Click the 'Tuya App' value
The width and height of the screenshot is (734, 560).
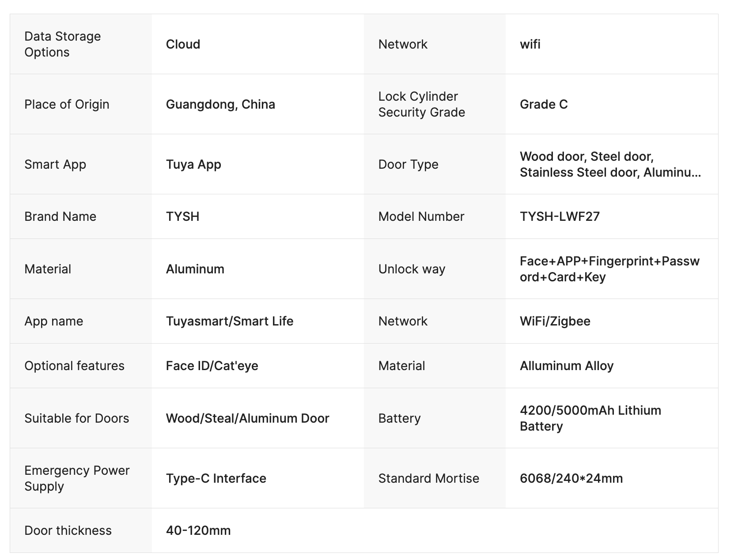[x=193, y=164]
